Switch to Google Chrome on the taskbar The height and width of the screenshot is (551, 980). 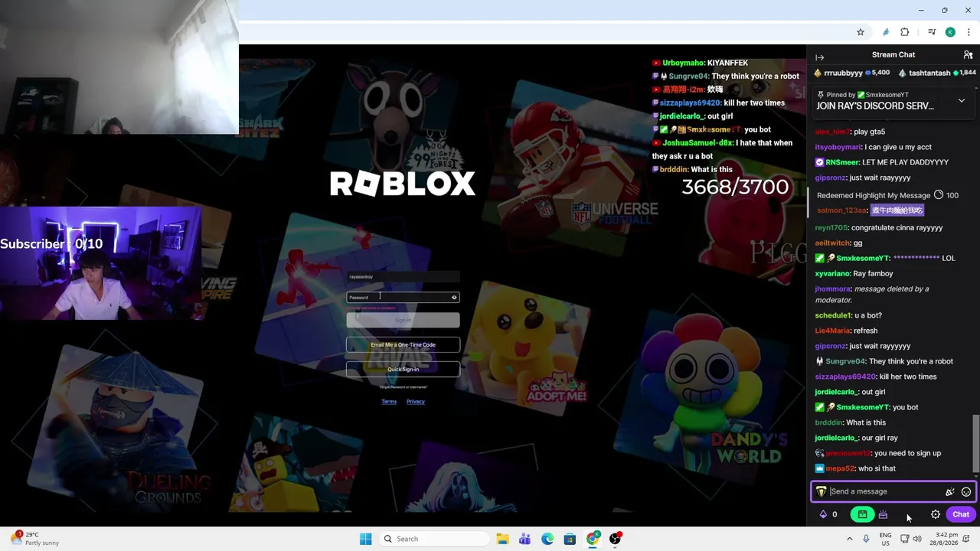[x=593, y=539]
